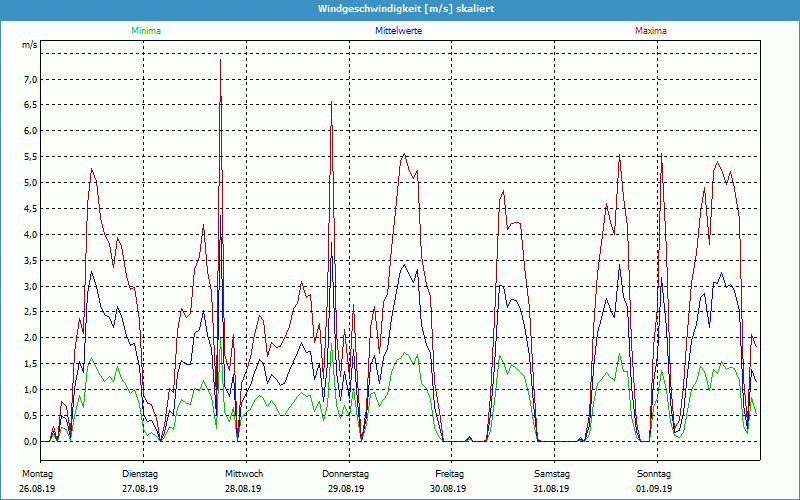Click the 'Montag' day label
Viewport: 800px width, 500px height.
click(37, 474)
